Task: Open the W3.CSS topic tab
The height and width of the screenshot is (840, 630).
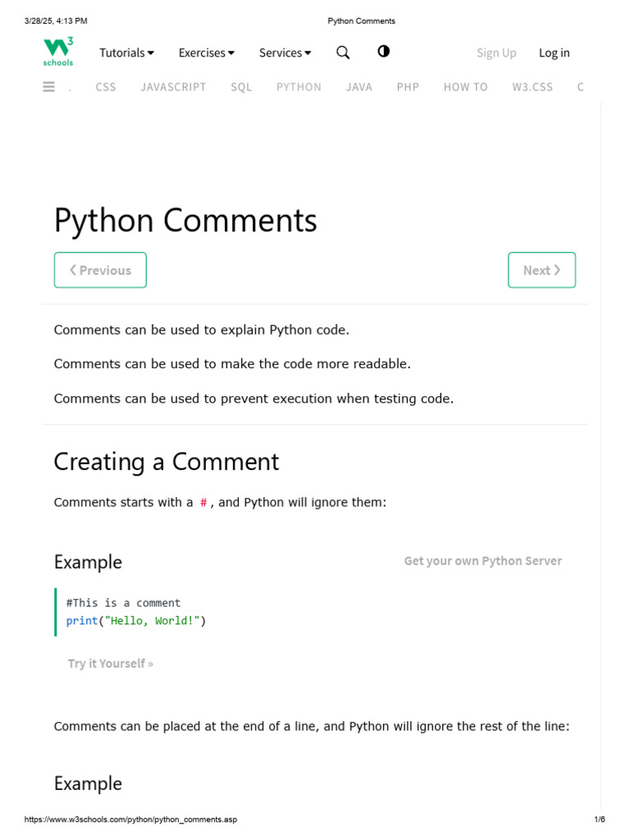Action: (x=532, y=87)
